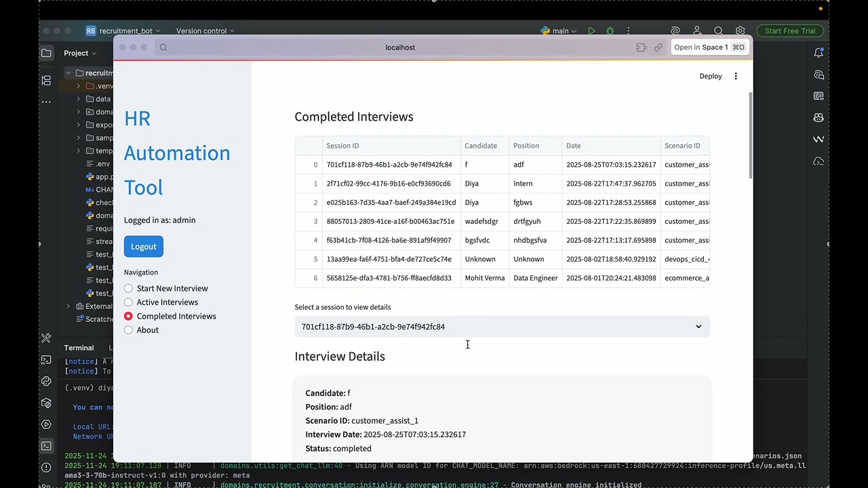Viewport: 868px width, 488px height.
Task: Click the Mohit Verma candidate cell
Action: pos(485,278)
